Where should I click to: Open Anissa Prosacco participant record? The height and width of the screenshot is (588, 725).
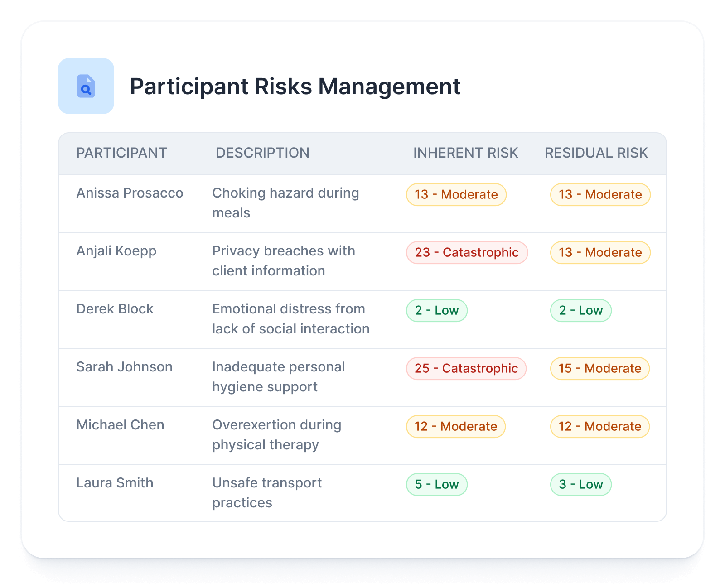(x=130, y=193)
